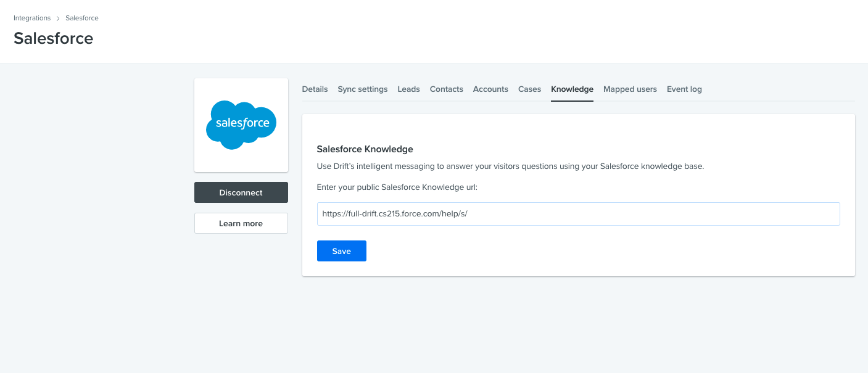Click the Salesforce Knowledge section heading

(x=365, y=149)
